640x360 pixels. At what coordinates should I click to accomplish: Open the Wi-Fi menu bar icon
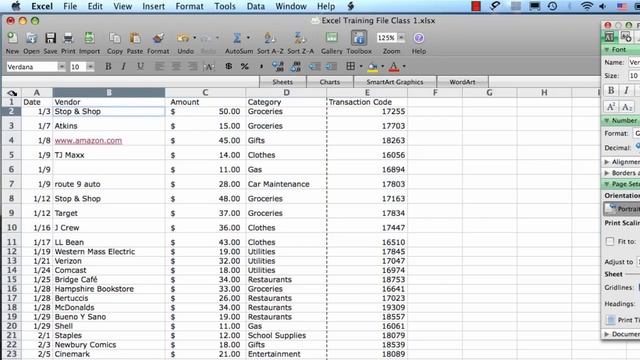[x=587, y=6]
